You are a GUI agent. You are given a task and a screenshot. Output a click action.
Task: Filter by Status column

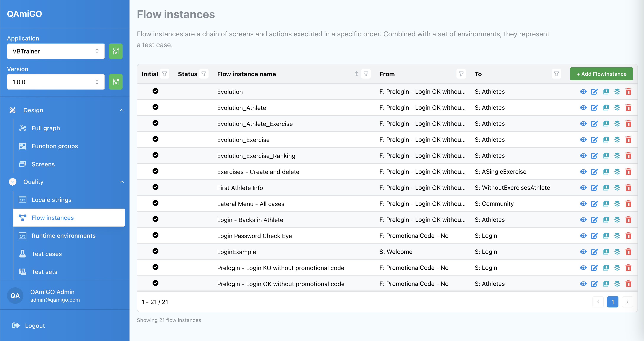coord(204,74)
